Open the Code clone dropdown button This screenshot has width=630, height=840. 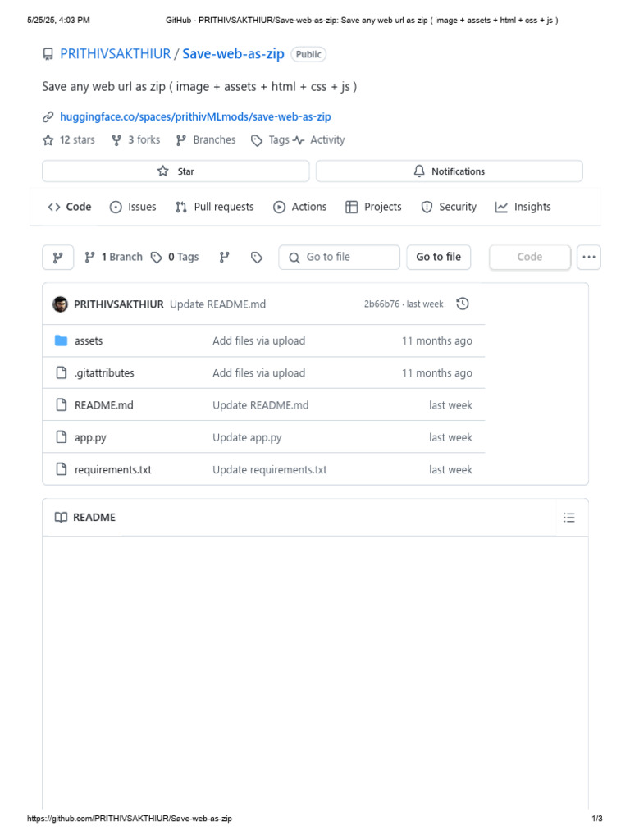pyautogui.click(x=530, y=257)
